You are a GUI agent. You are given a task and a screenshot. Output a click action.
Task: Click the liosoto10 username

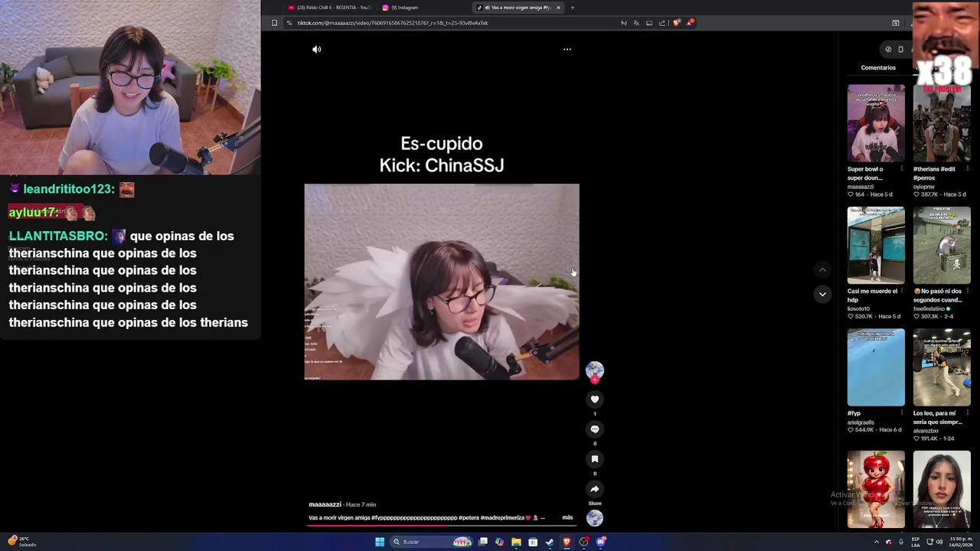point(860,308)
